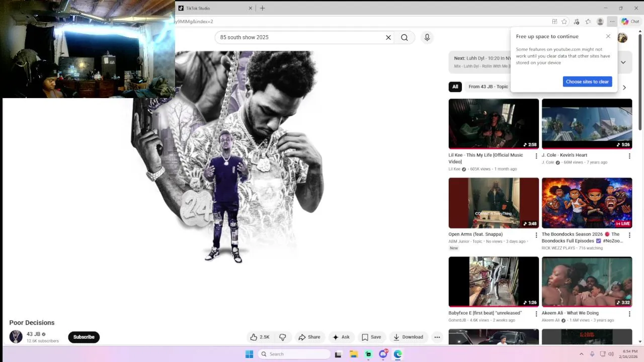Select the From 43 JB - Topic chip

tap(488, 86)
